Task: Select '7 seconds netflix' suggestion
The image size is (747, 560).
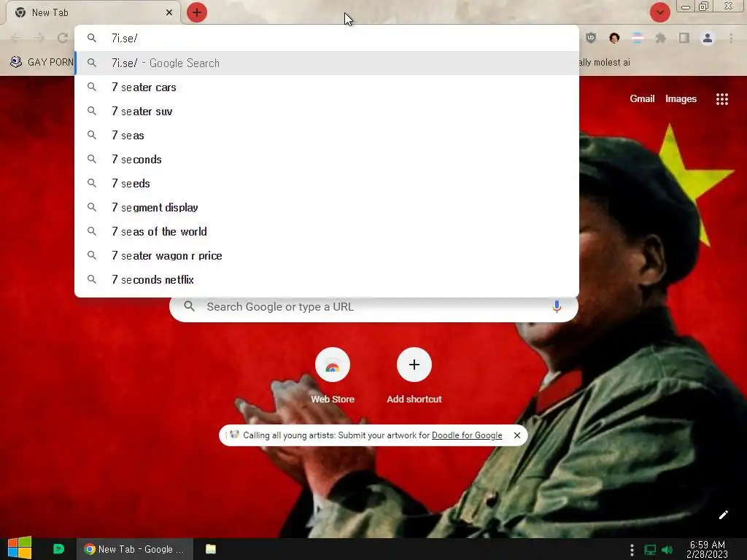Action: [327, 279]
